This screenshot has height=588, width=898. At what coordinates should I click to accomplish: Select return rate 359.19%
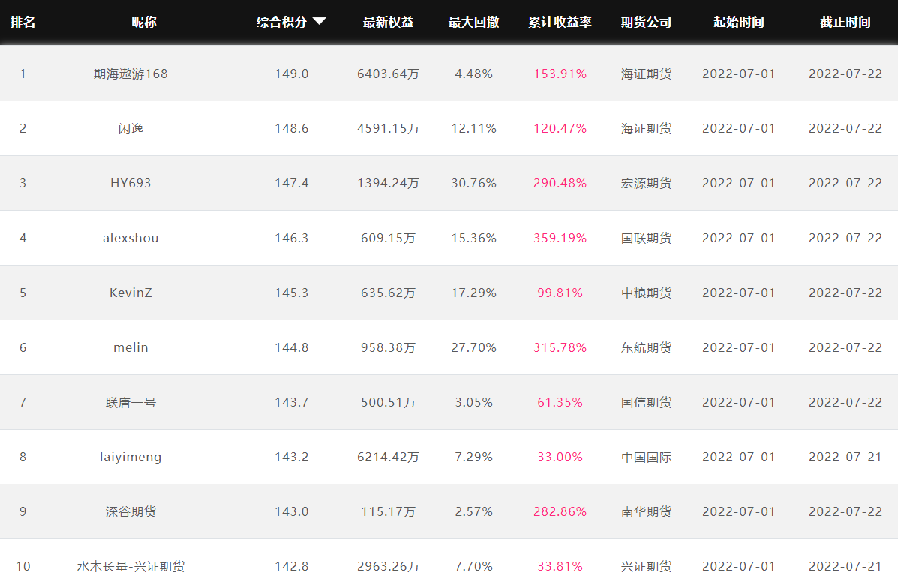(x=560, y=238)
